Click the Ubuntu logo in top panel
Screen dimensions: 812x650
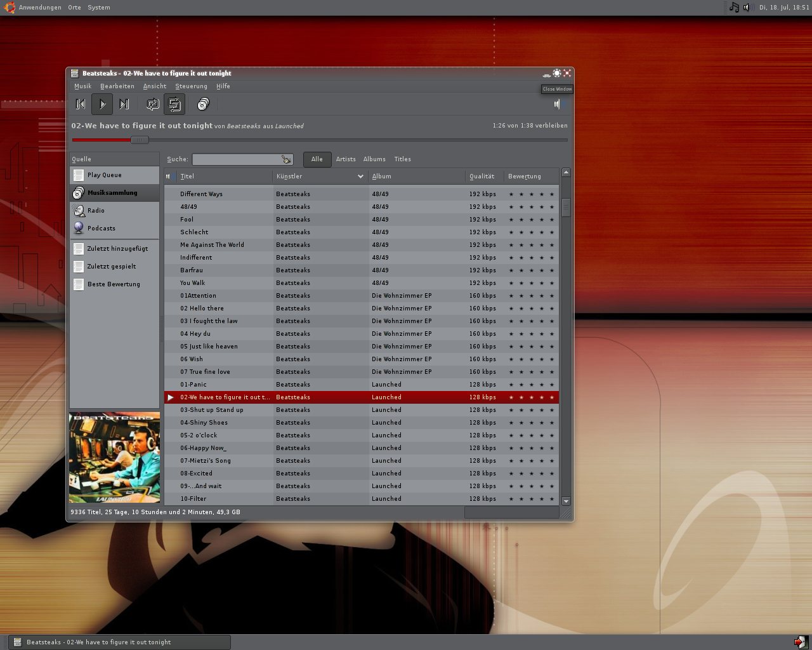click(9, 8)
